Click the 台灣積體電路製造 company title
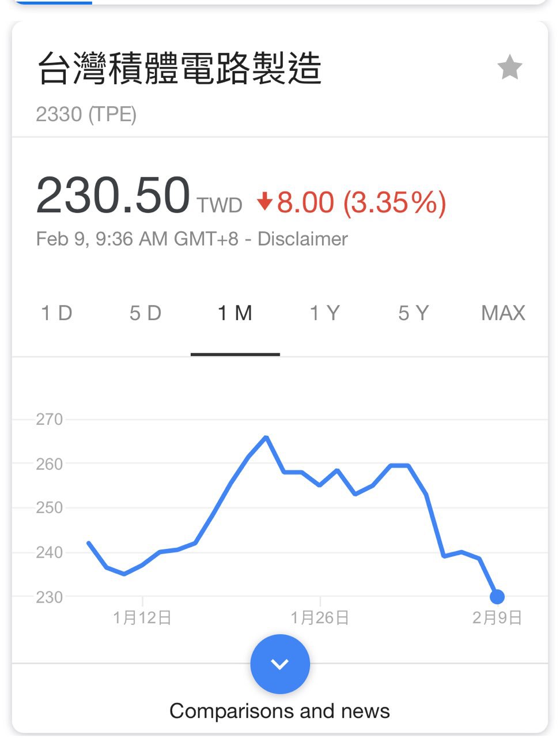This screenshot has width=560, height=738. tap(179, 69)
